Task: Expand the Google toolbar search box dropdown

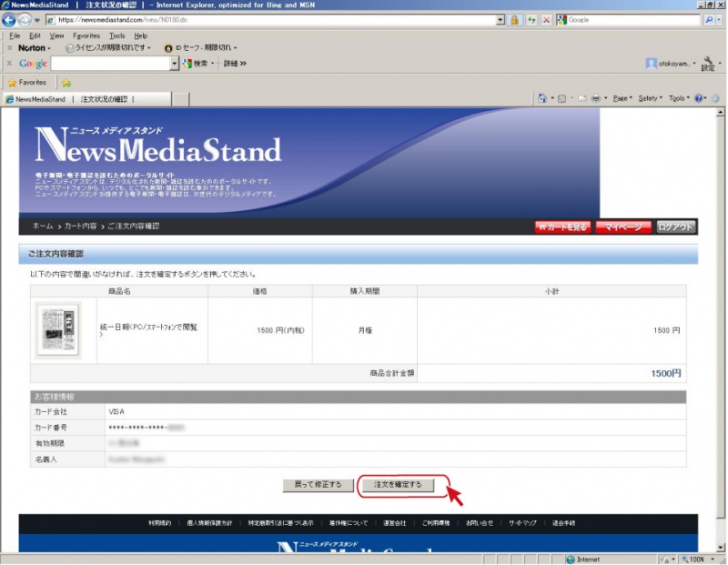Action: pos(175,64)
